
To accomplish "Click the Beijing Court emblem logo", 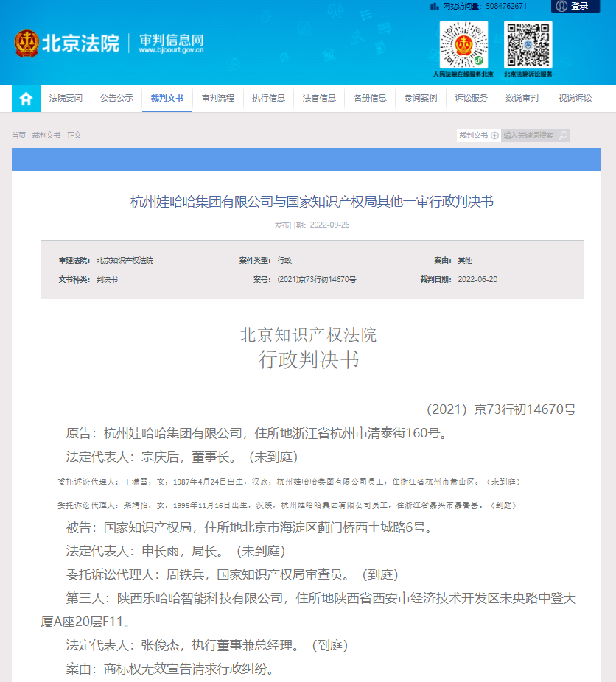I will [x=27, y=43].
